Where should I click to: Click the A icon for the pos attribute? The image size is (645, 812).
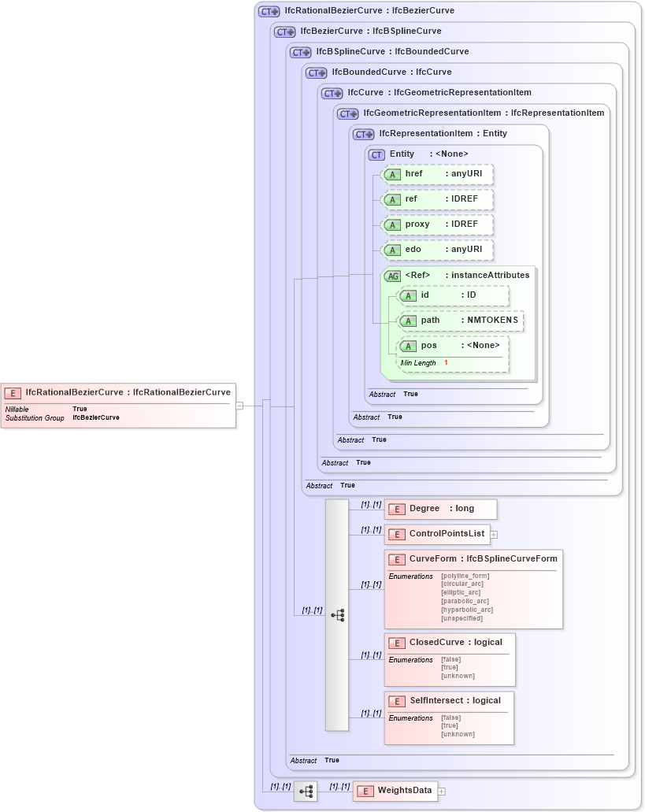coord(409,345)
